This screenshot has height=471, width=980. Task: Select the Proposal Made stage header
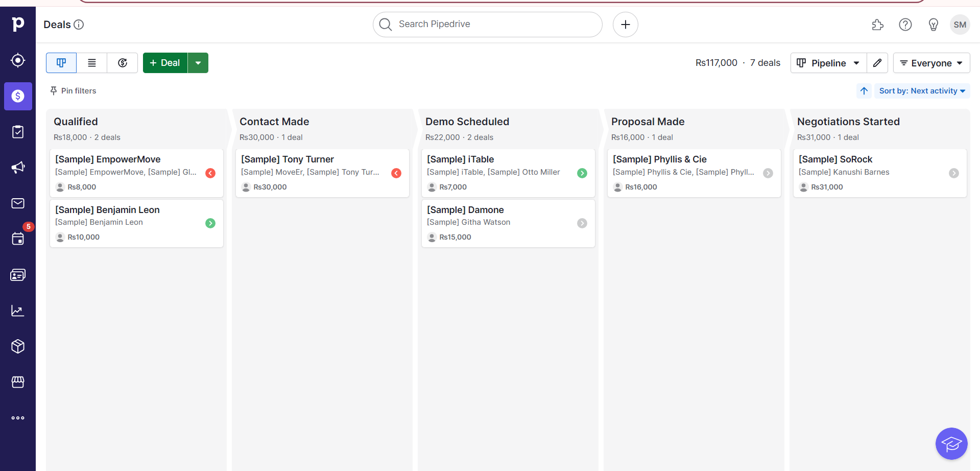click(648, 122)
